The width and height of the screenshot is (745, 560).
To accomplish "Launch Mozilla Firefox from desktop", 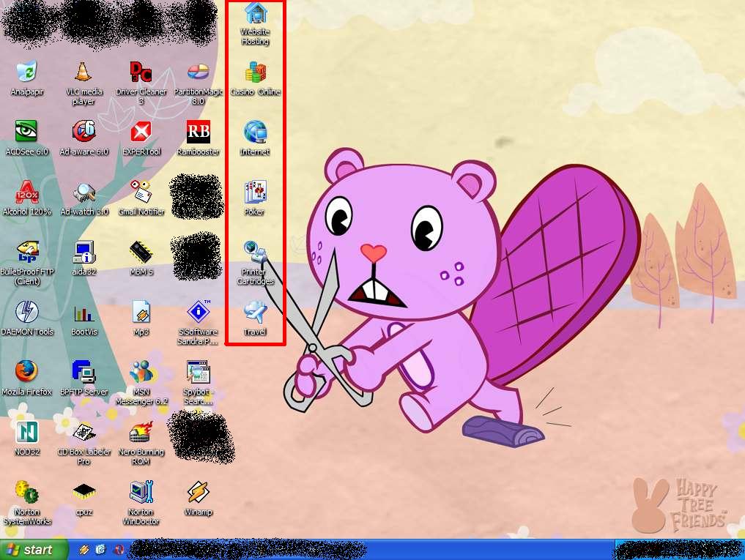I will [x=26, y=371].
